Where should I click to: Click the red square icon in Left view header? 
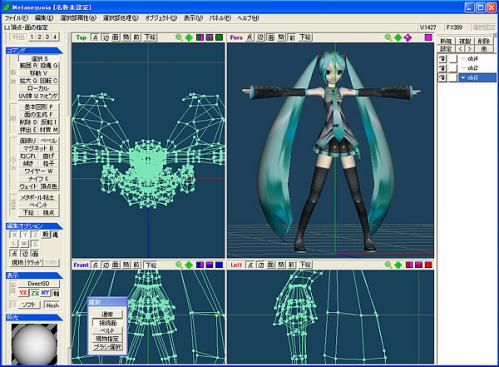428,265
